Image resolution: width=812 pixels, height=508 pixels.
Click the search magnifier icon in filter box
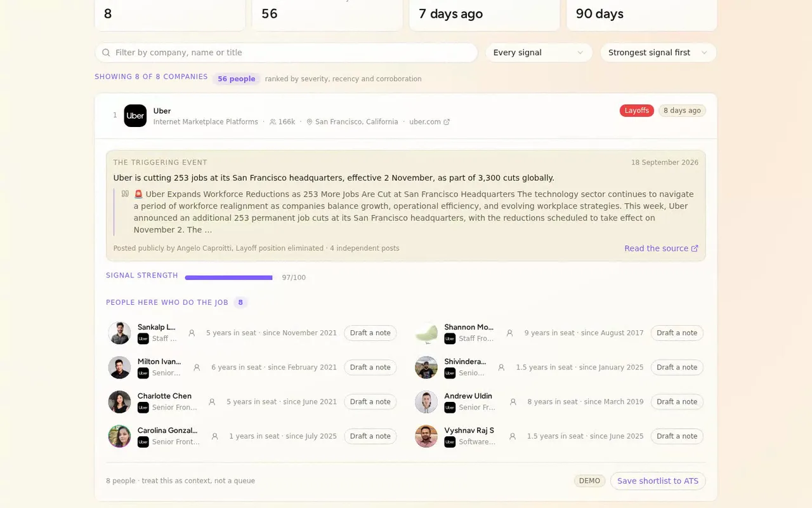[x=106, y=53]
